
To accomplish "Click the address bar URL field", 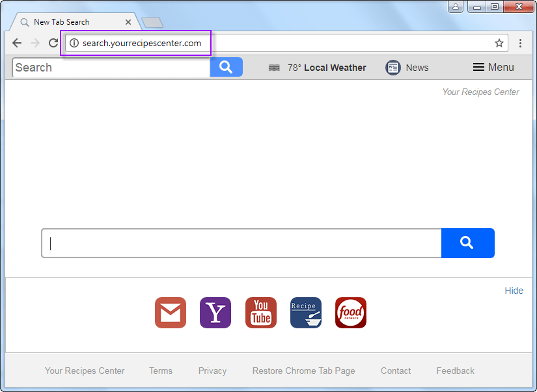I will click(286, 43).
